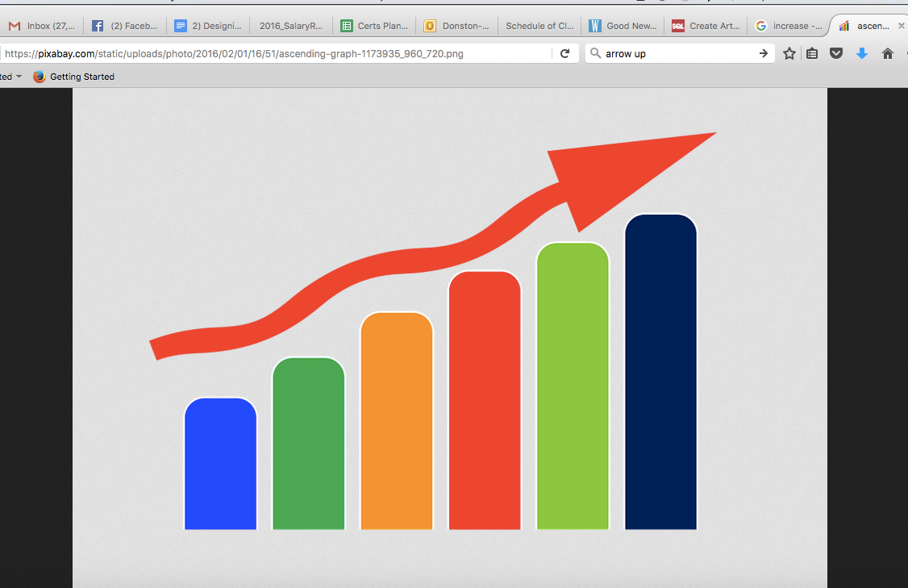Switch to the Facebook tab
Image resolution: width=908 pixels, height=588 pixels.
[x=125, y=26]
